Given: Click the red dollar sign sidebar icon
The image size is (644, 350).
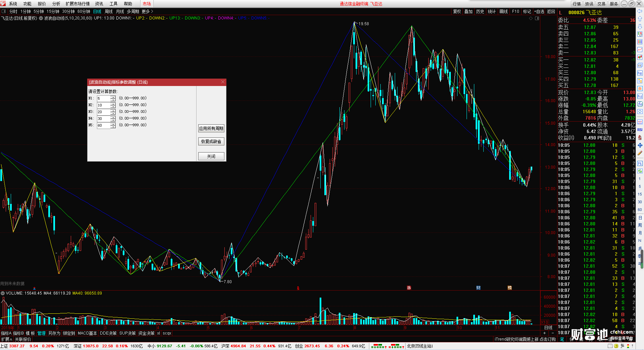Looking at the screenshot, I should (640, 137).
